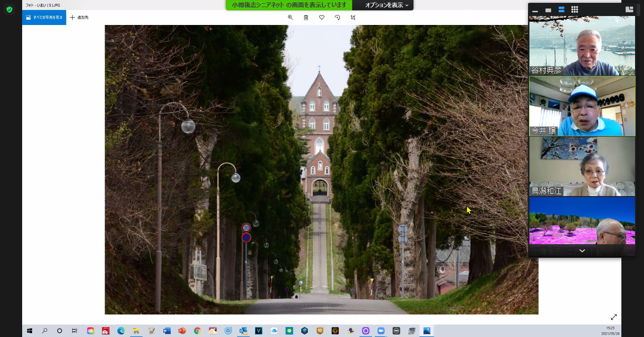Click the すべての写真を見る button
Screen dimensions: 644x337
pos(44,17)
